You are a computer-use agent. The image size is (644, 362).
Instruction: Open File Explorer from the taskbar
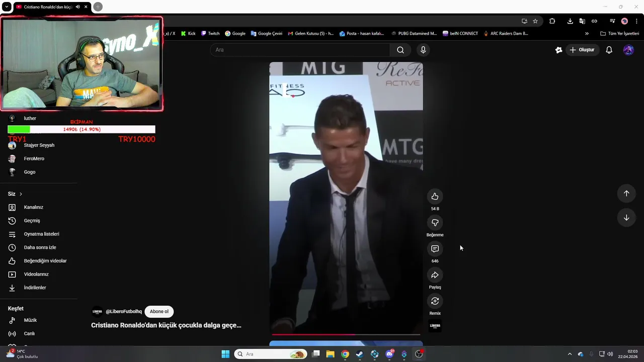click(x=330, y=354)
